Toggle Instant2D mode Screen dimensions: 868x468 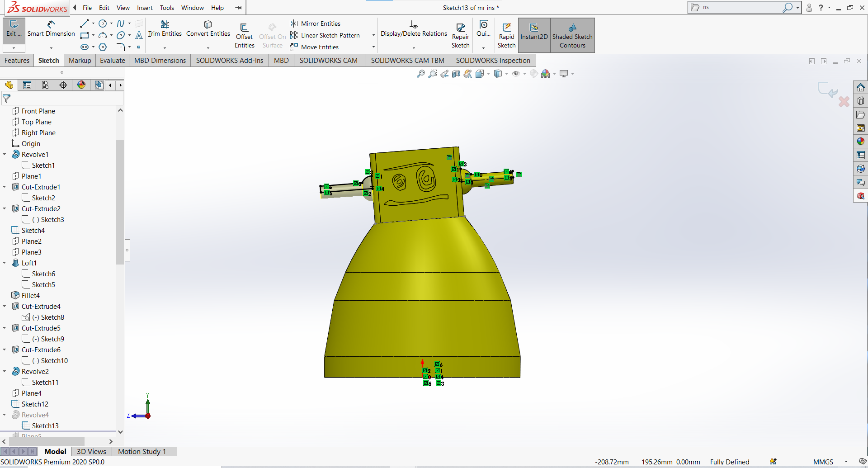point(534,35)
